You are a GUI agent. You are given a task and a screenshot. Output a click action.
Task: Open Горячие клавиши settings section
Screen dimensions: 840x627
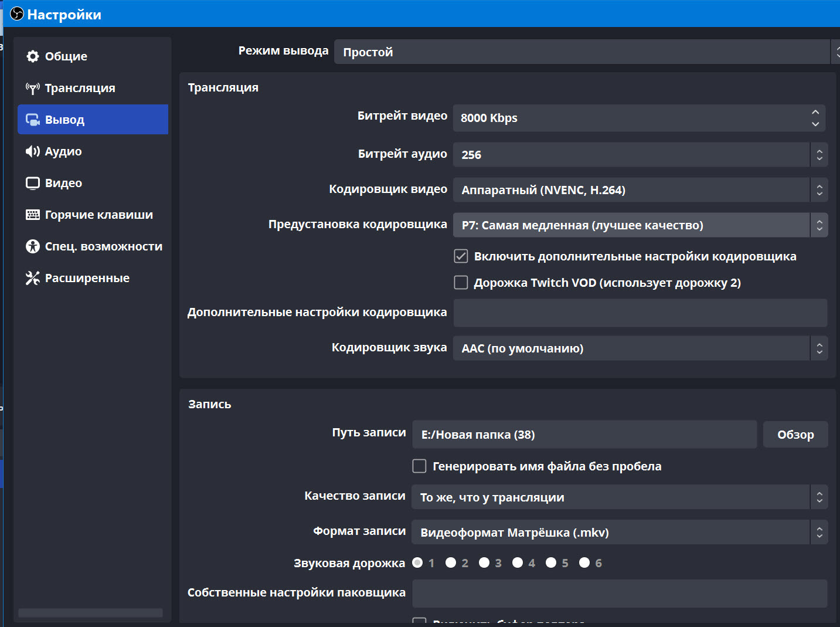[93, 215]
